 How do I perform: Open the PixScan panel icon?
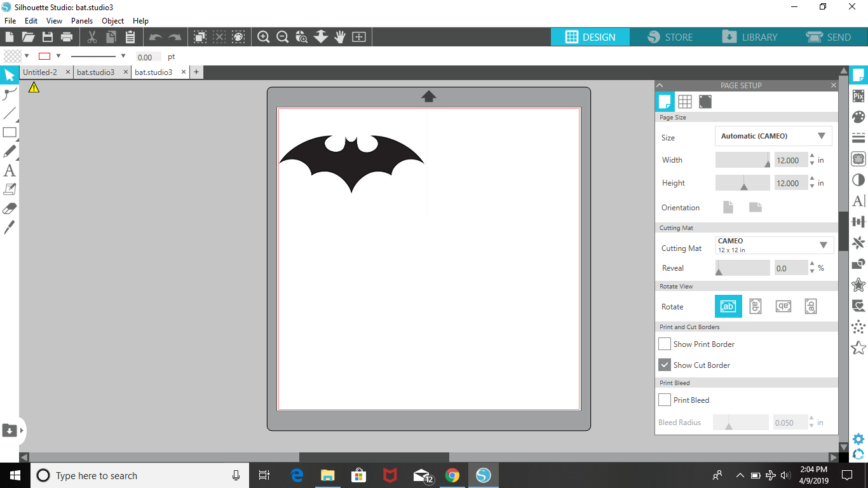point(858,96)
